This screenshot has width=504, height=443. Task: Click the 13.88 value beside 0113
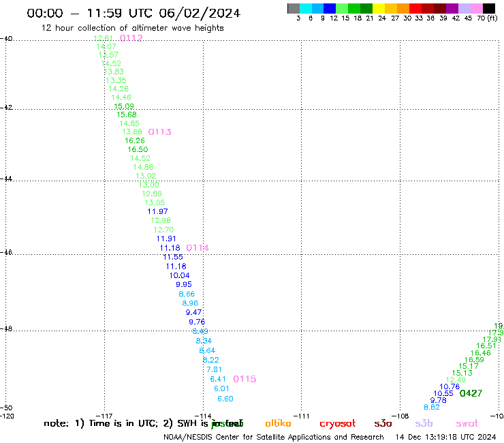[x=131, y=132]
